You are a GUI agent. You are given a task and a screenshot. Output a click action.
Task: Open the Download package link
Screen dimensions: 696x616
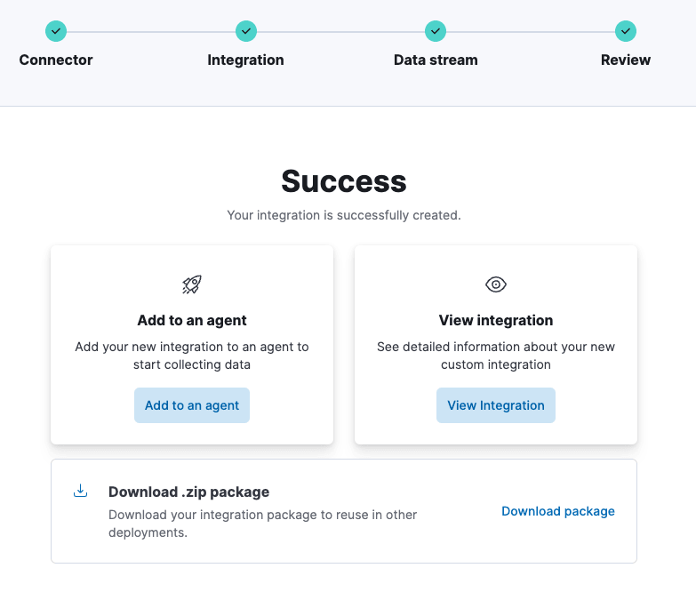click(558, 511)
